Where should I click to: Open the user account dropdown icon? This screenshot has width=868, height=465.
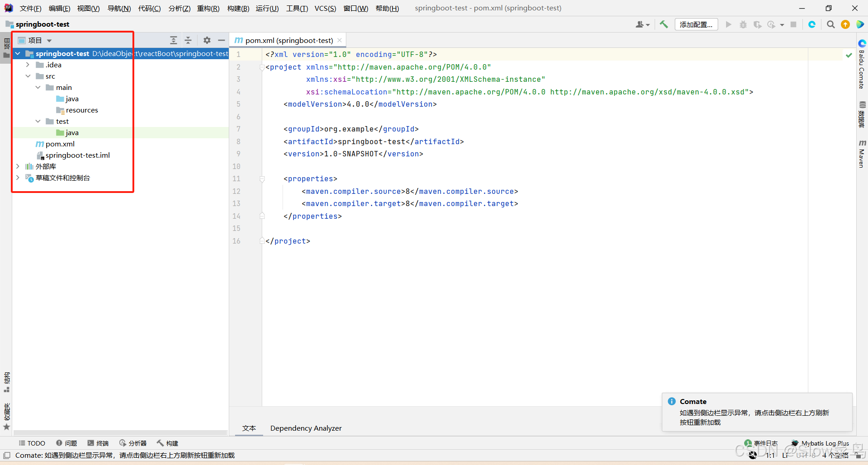pyautogui.click(x=642, y=24)
